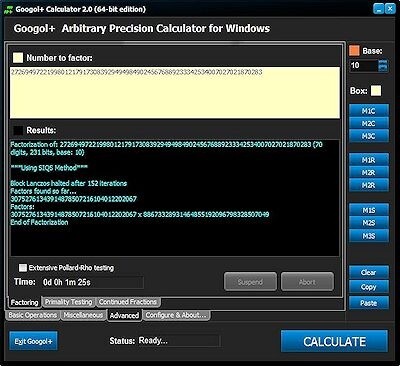Minimize the Googol+ Calculator window
This screenshot has width=400, height=366.
378,9
